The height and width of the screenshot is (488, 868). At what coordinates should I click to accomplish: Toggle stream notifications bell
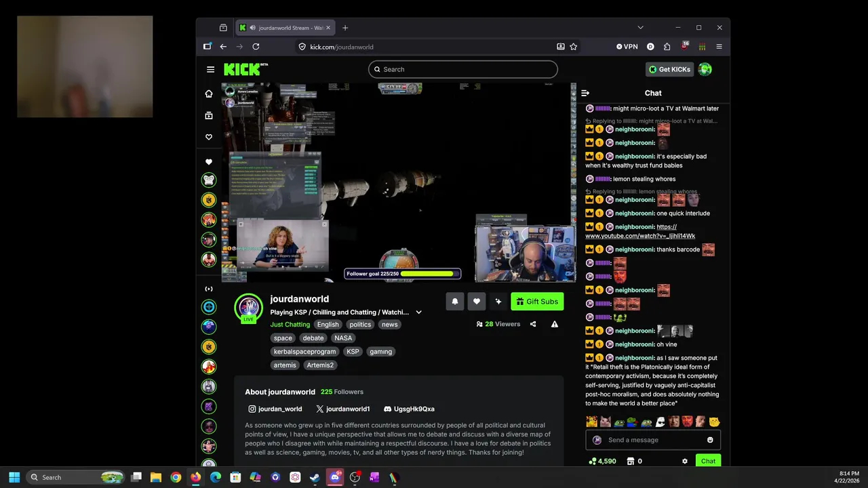455,302
